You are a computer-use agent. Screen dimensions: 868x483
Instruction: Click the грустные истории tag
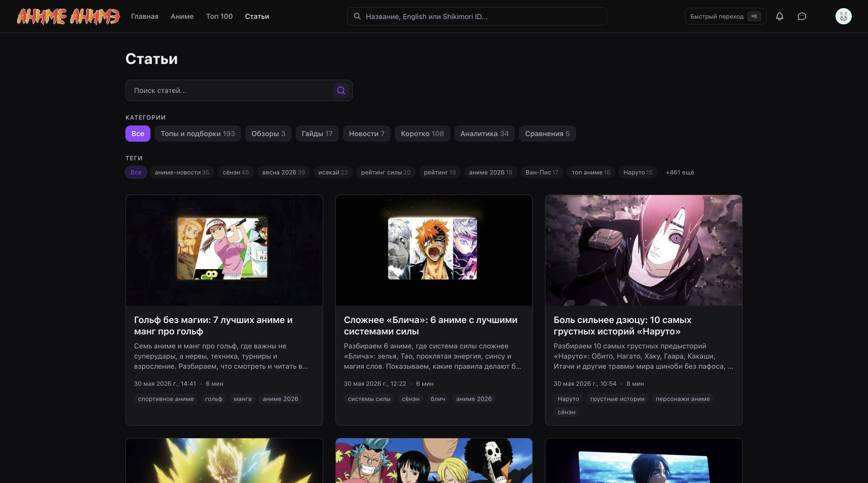(617, 399)
